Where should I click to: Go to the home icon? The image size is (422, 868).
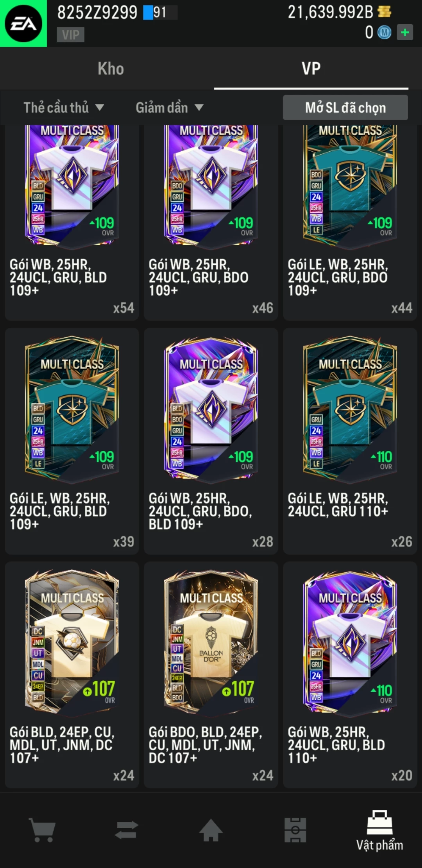(211, 830)
